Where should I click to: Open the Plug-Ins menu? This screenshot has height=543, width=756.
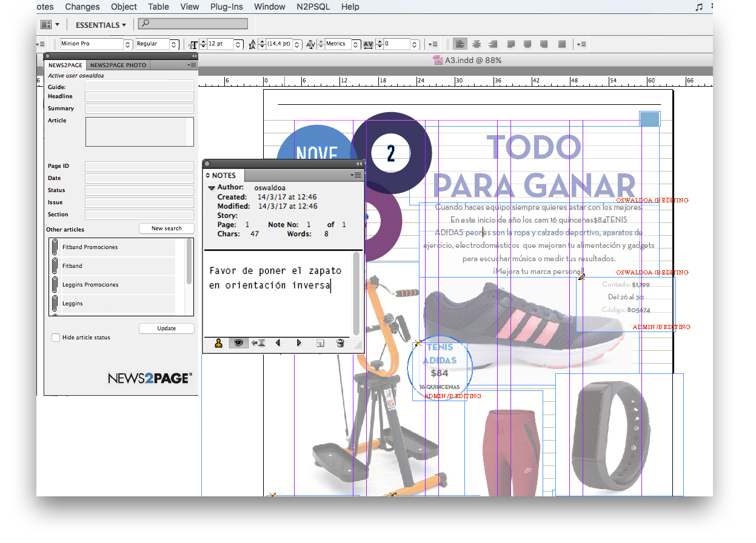pos(227,7)
